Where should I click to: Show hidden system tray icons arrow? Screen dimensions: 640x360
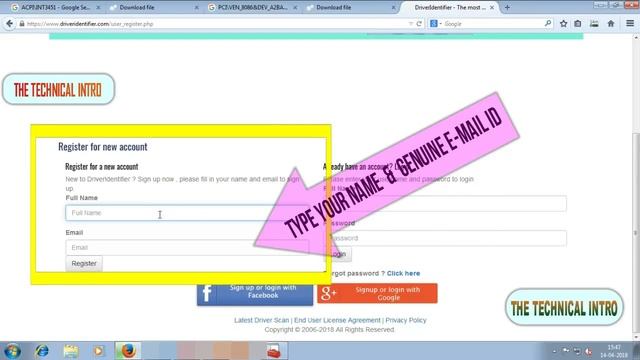click(554, 351)
